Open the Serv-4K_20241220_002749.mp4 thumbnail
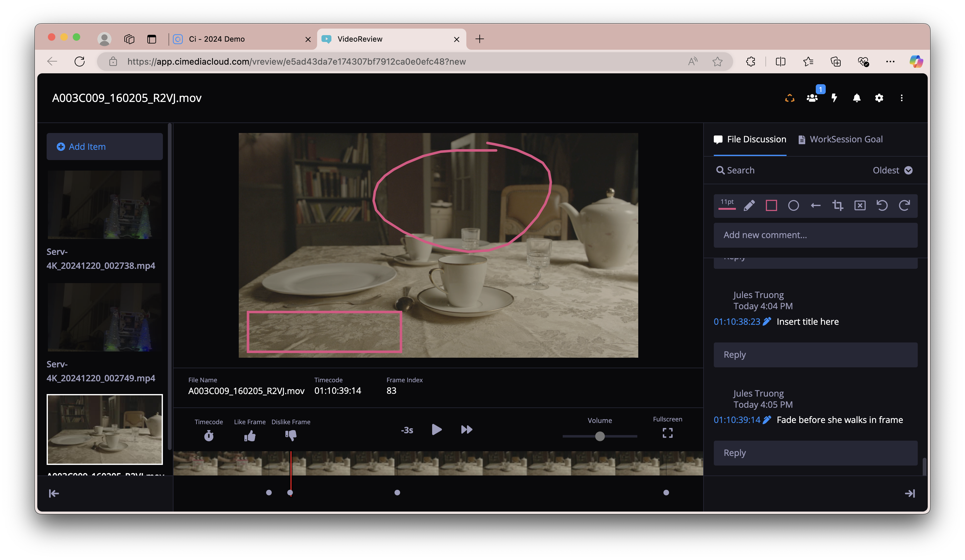The height and width of the screenshot is (560, 965). [x=104, y=317]
